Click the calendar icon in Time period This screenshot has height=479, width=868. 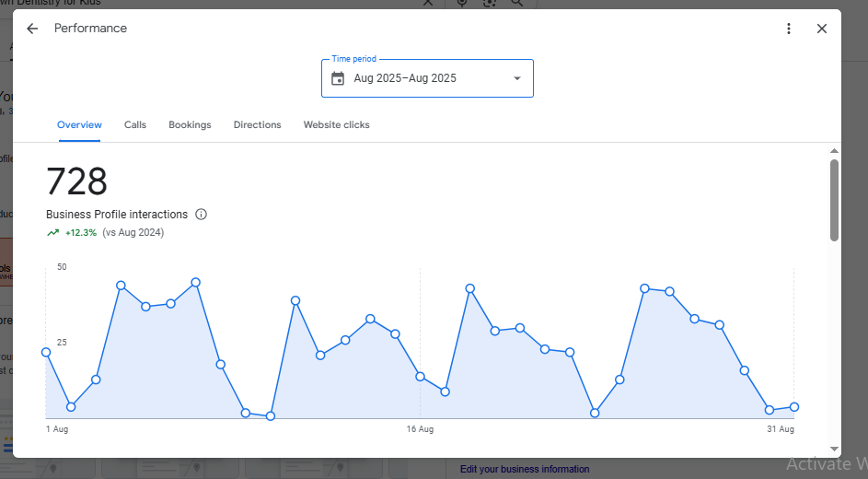pos(338,78)
